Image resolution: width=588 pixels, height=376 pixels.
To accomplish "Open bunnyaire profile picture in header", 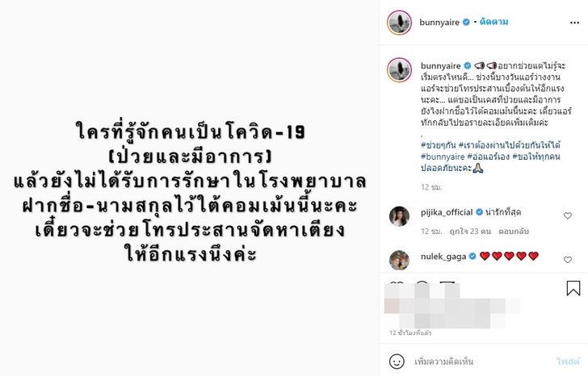I will (x=399, y=23).
